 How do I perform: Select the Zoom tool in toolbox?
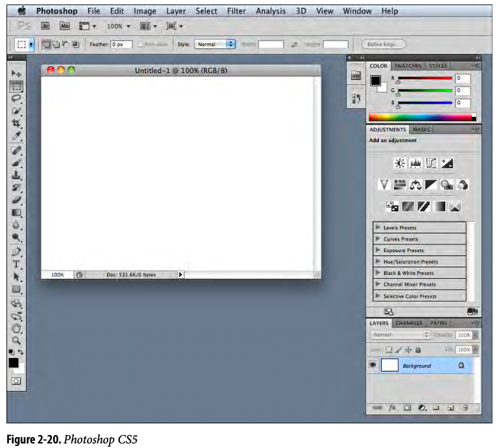pyautogui.click(x=16, y=340)
